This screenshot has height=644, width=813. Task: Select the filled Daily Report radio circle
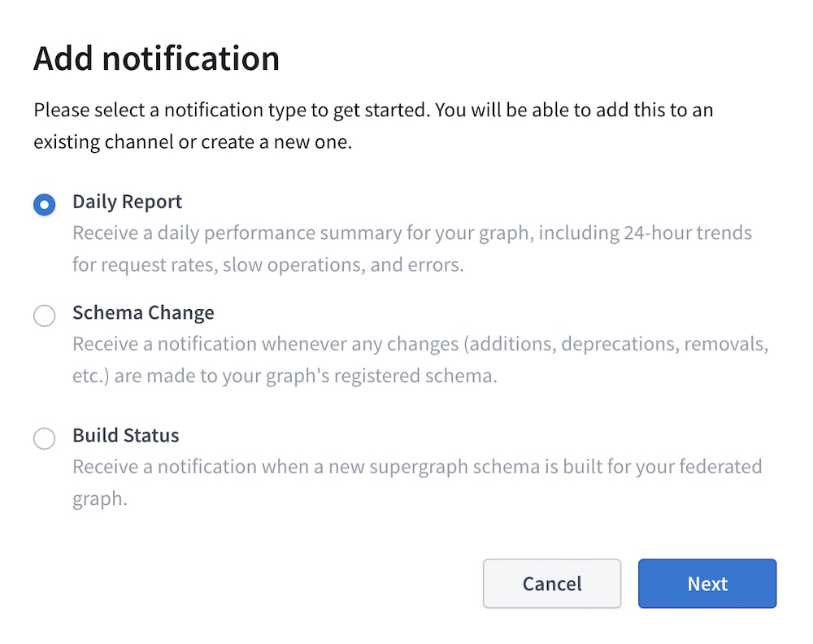pyautogui.click(x=45, y=205)
